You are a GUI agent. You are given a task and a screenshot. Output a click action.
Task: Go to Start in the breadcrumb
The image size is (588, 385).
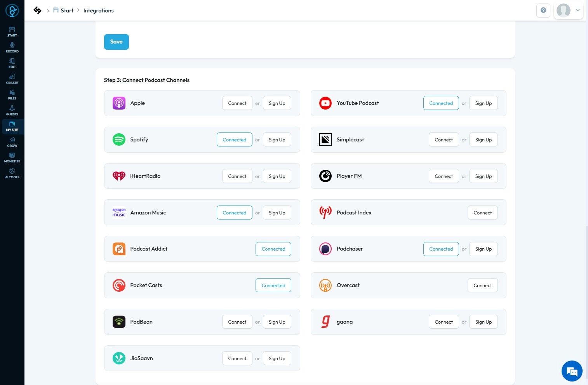(x=63, y=10)
